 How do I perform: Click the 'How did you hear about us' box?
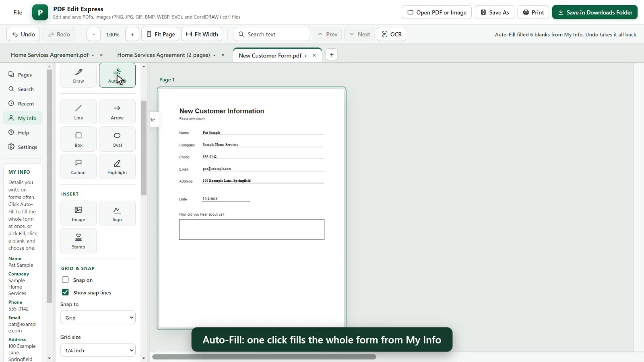click(252, 229)
